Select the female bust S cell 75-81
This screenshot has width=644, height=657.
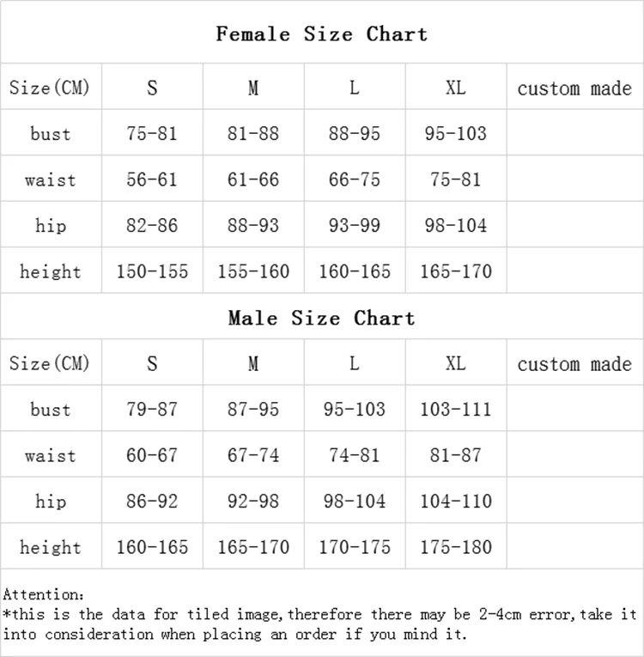pyautogui.click(x=152, y=134)
